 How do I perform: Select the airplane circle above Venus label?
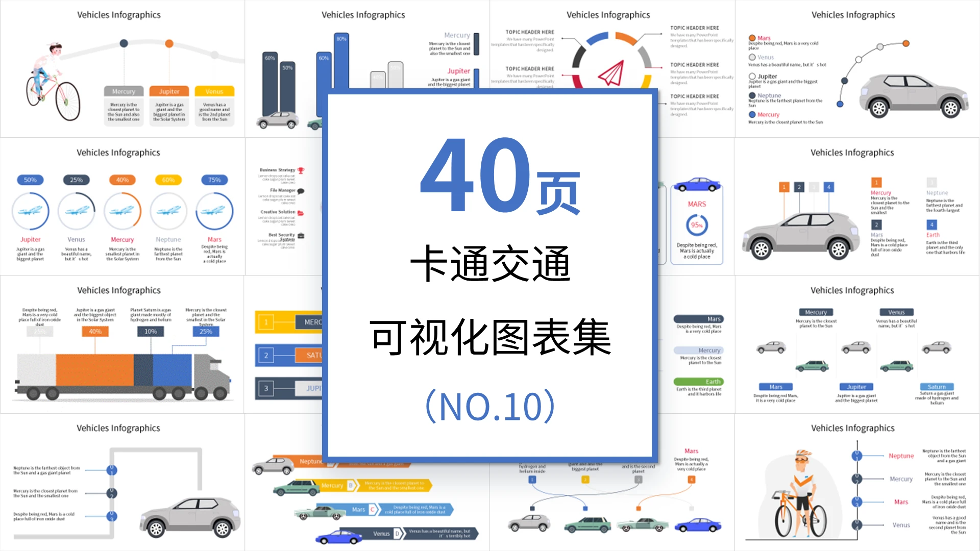click(77, 211)
